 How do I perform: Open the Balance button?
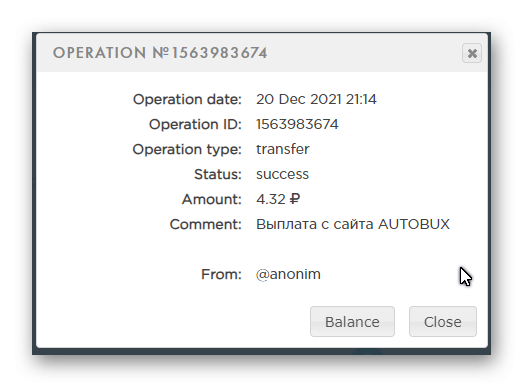pyautogui.click(x=352, y=322)
